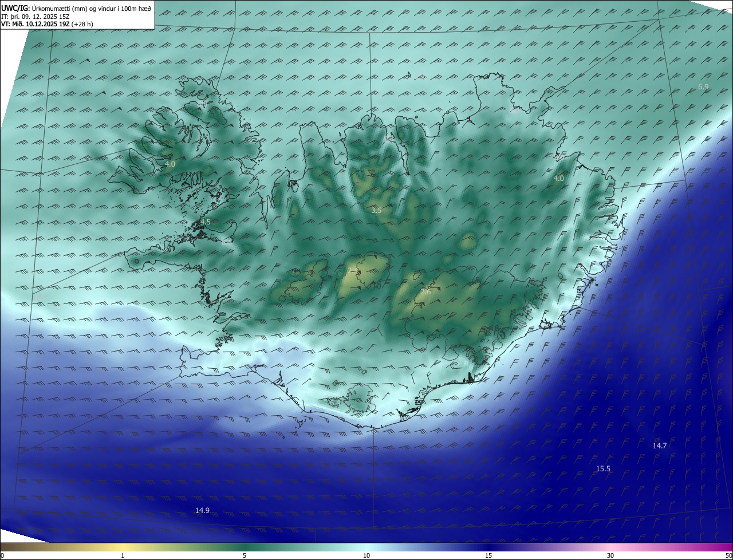Click the 6.9 value in the northeast sea
This screenshot has width=733, height=560.
coord(703,86)
